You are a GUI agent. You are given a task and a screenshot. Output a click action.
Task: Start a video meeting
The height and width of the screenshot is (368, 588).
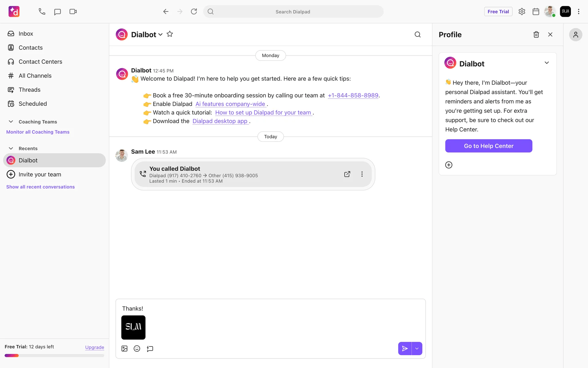coord(73,12)
